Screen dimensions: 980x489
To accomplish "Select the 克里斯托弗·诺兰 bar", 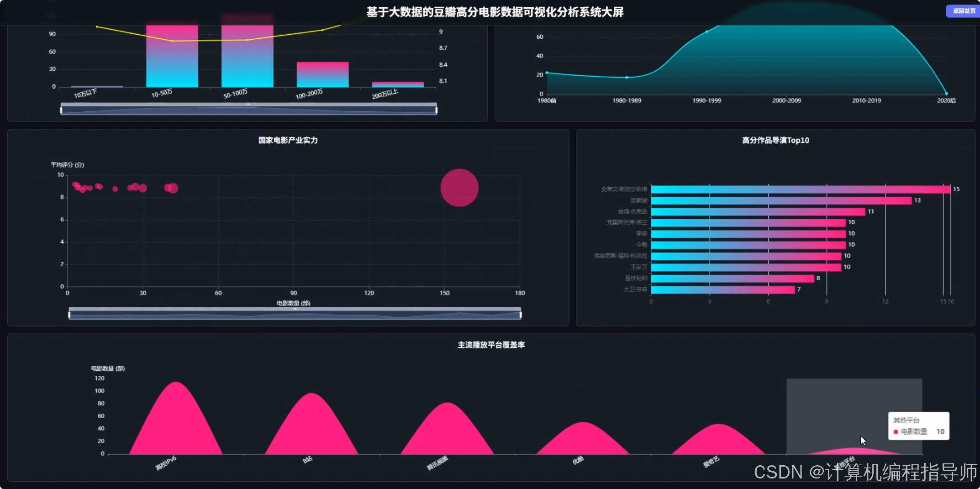I will [748, 222].
